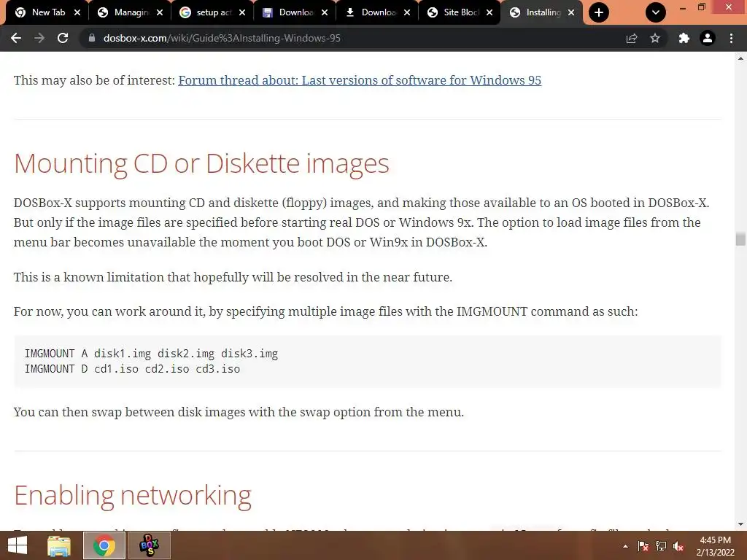Open a new tab with plus button
This screenshot has width=747, height=560.
pos(599,12)
